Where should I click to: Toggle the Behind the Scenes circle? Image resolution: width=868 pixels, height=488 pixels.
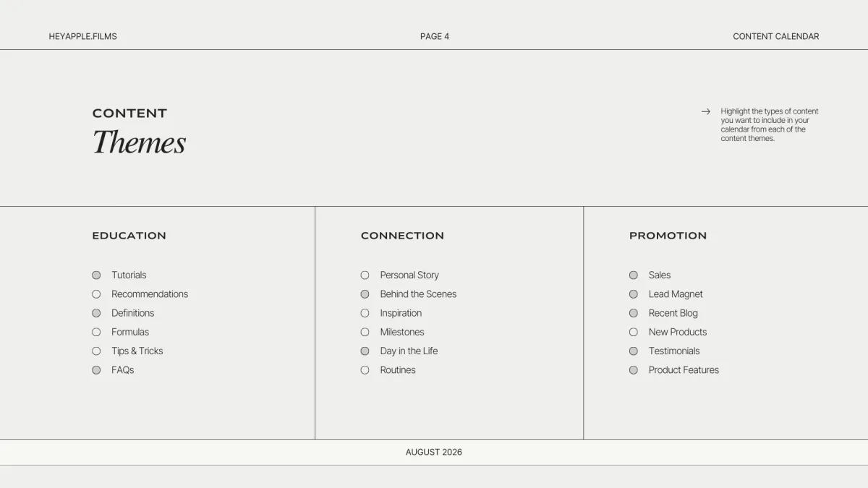(x=365, y=294)
